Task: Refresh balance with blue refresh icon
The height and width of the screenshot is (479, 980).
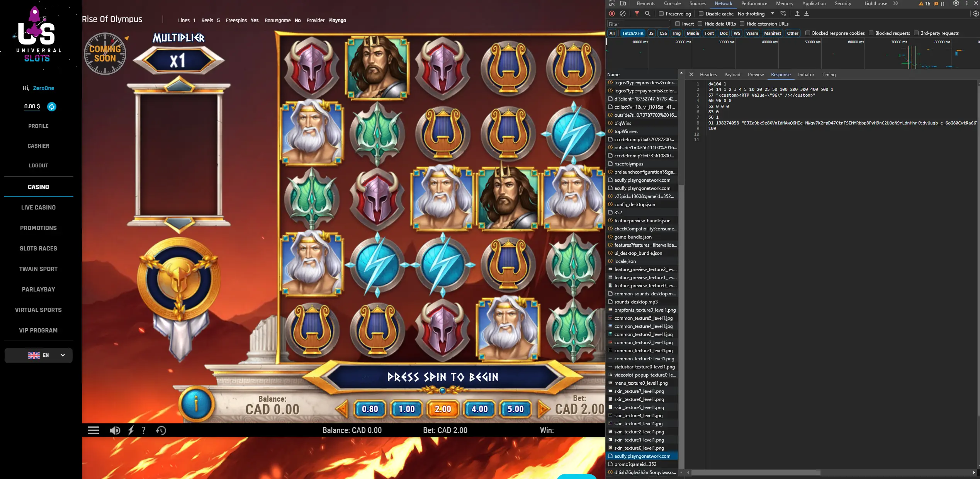Action: pos(52,107)
